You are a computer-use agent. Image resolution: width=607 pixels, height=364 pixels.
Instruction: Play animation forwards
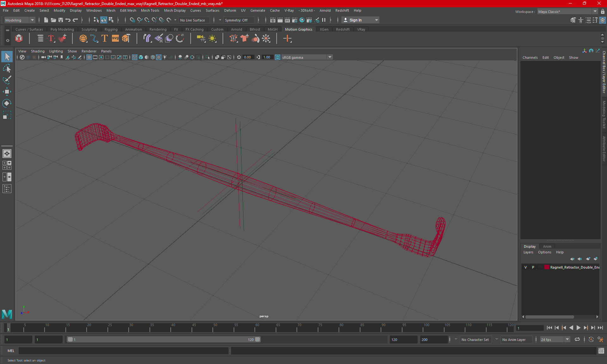pos(578,328)
